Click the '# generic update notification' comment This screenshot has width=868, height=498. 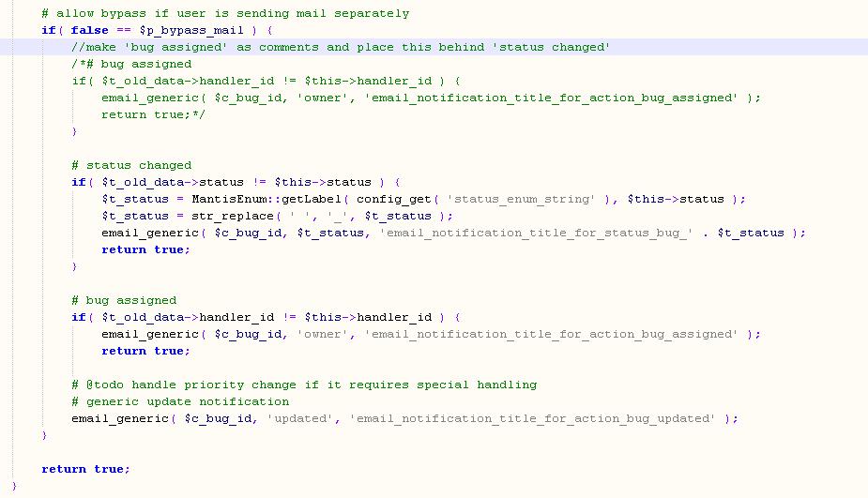click(180, 401)
